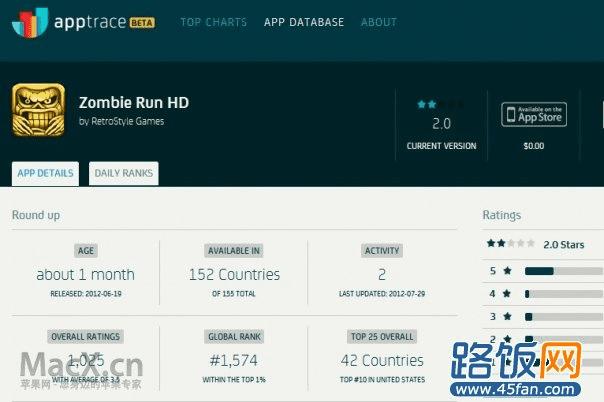This screenshot has height=402, width=604.
Task: Click RELEASED: 2012-06-19 text
Action: coord(86,294)
